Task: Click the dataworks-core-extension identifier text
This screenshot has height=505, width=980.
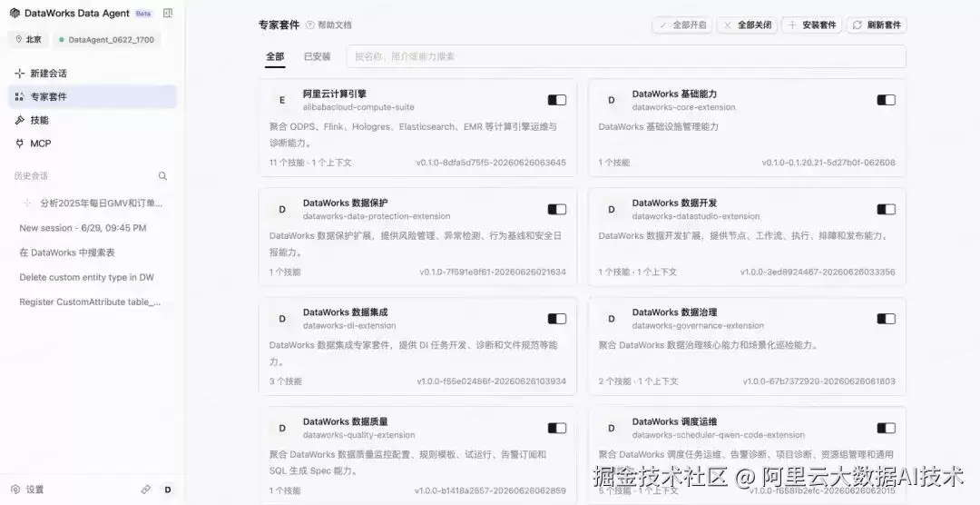Action: pyautogui.click(x=684, y=107)
